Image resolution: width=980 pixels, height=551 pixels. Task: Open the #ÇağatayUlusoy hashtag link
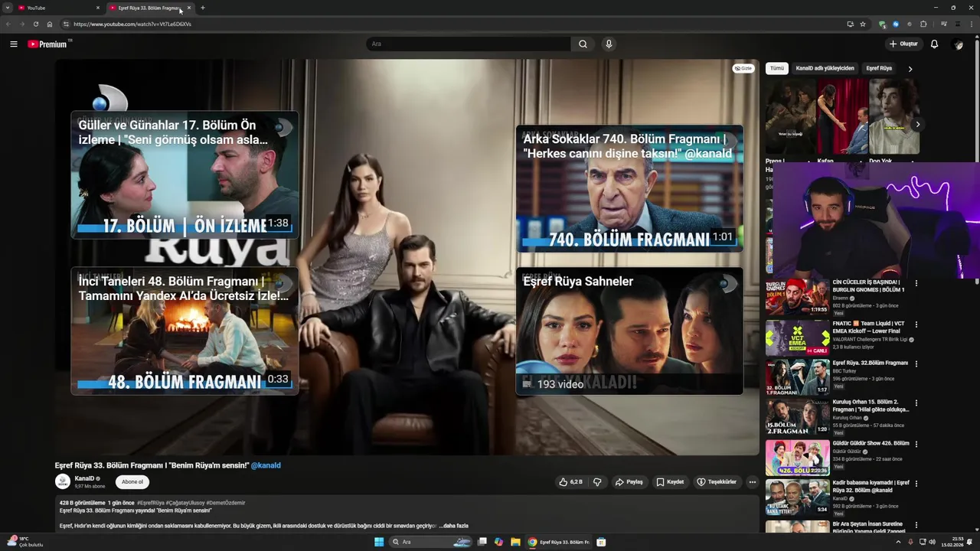pos(185,503)
